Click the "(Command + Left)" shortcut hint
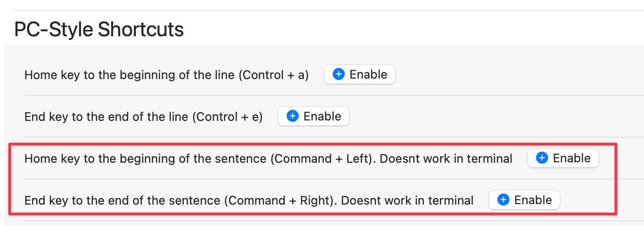This screenshot has height=226, width=644. tap(323, 159)
